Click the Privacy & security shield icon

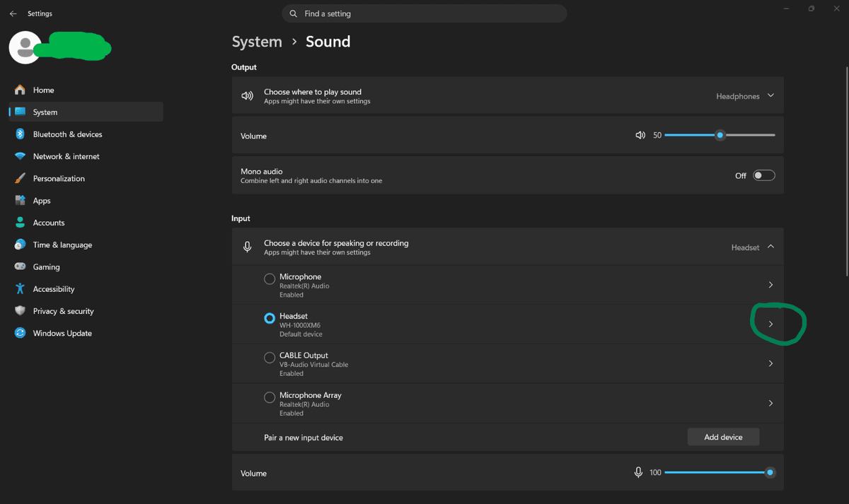[20, 311]
